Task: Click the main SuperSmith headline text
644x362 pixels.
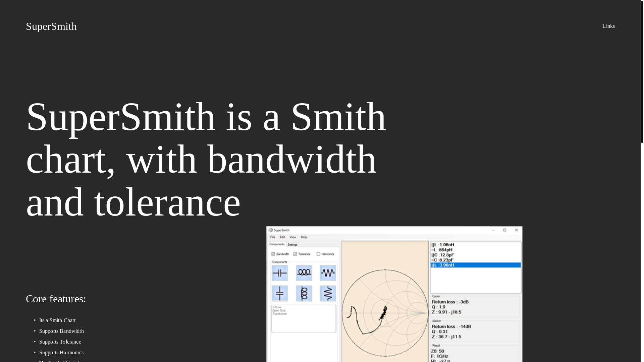Action: [206, 159]
